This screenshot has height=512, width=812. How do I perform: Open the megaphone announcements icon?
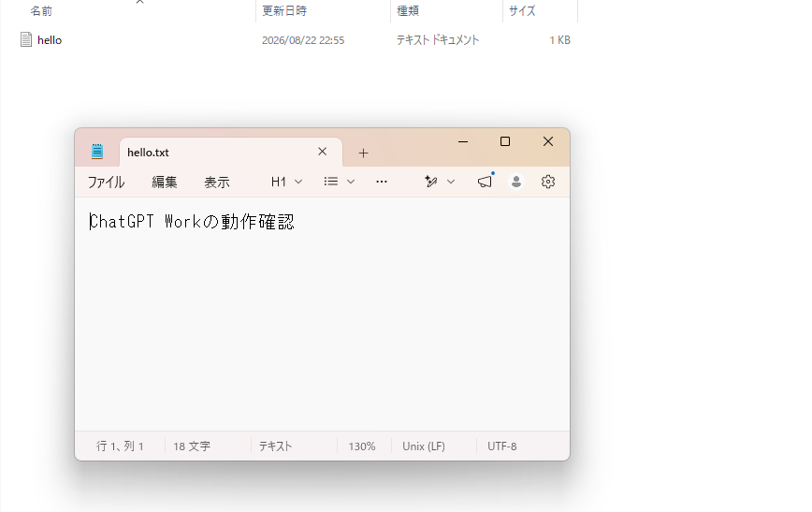click(485, 182)
